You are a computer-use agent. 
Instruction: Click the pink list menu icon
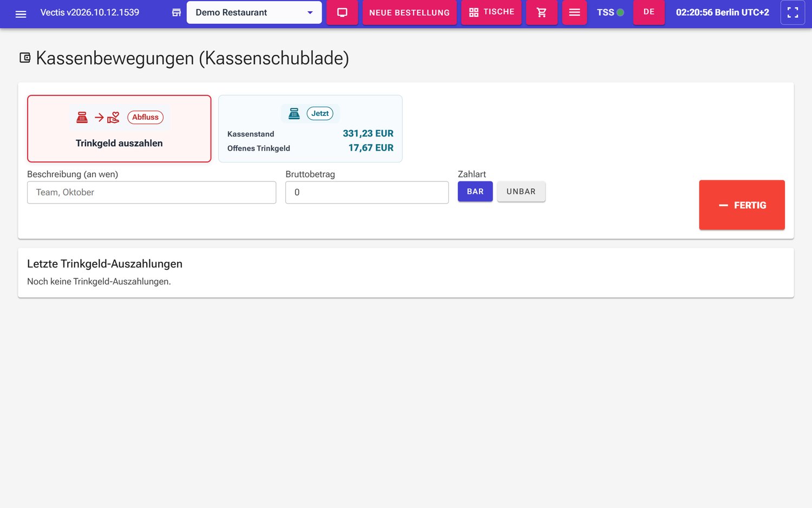tap(574, 12)
